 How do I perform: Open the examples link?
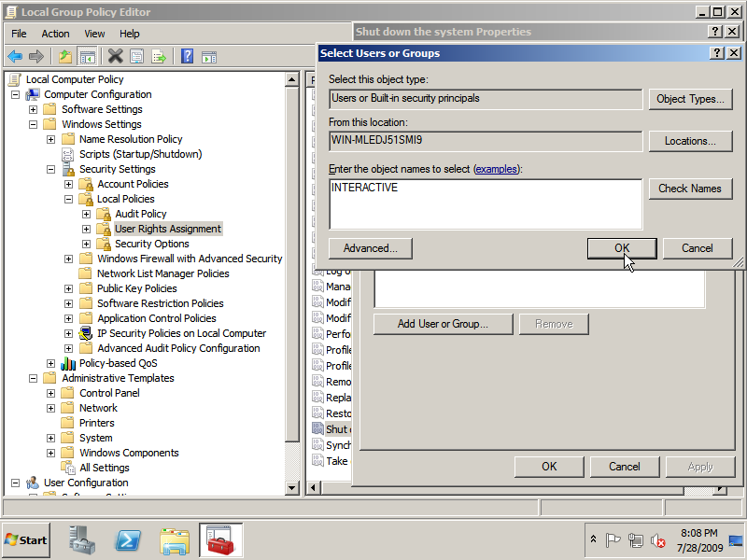point(496,169)
